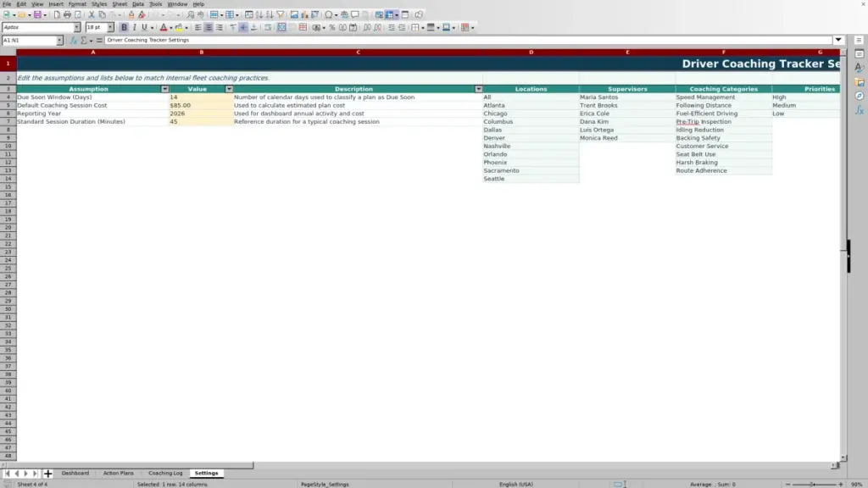Open the Description column filter dropdown

tap(478, 89)
